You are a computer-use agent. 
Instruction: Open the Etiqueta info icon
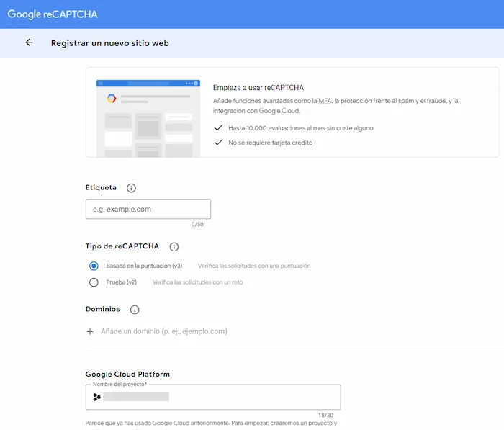131,188
